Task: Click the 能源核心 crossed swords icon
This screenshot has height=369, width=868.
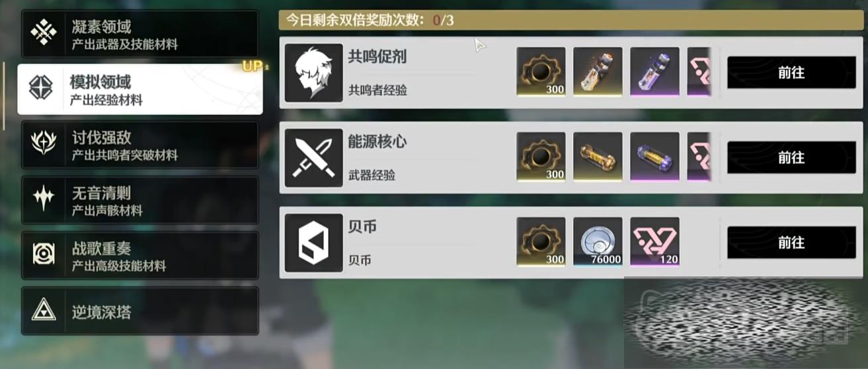Action: pyautogui.click(x=313, y=158)
